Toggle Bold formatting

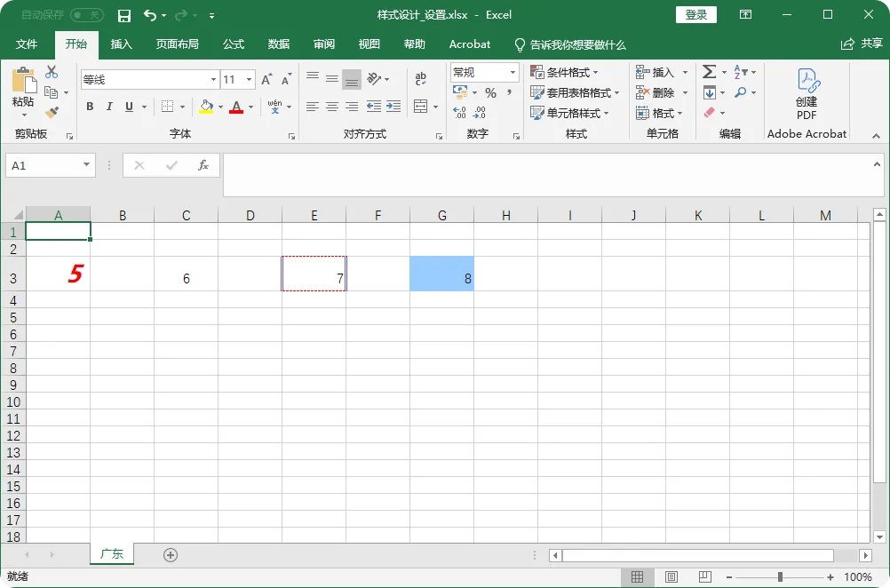pos(90,106)
